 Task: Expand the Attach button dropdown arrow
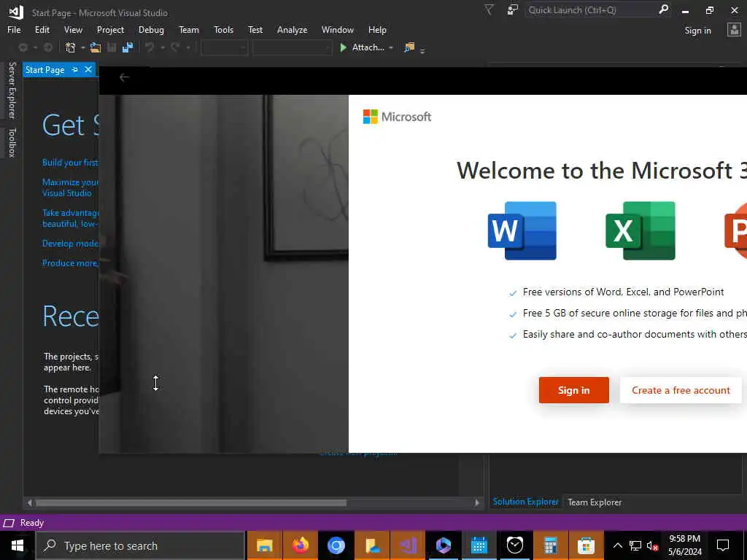coord(391,47)
